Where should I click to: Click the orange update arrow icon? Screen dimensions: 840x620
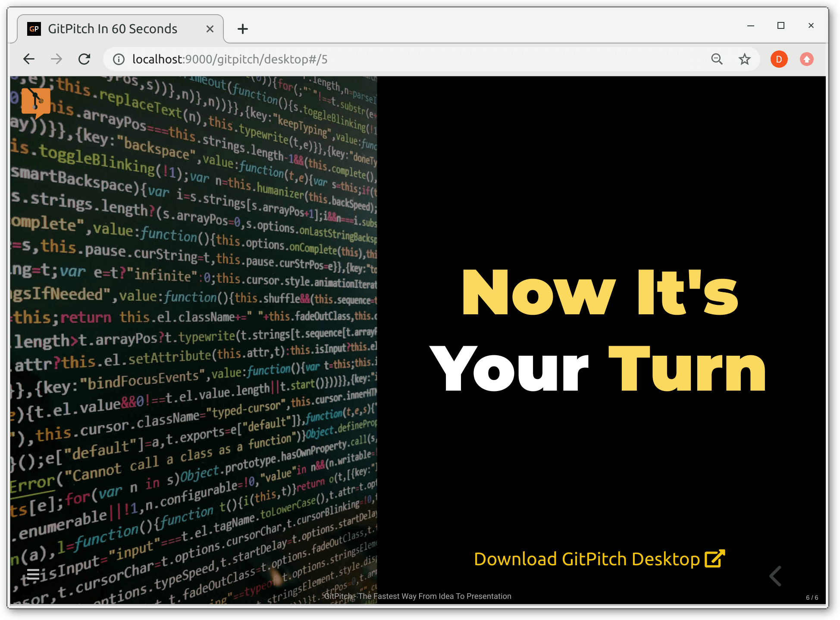coord(807,59)
